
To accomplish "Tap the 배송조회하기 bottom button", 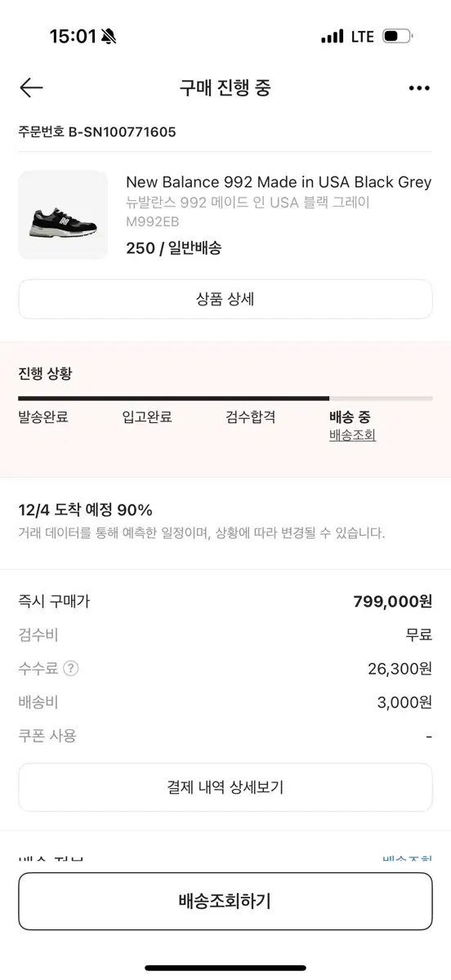I will [x=225, y=902].
